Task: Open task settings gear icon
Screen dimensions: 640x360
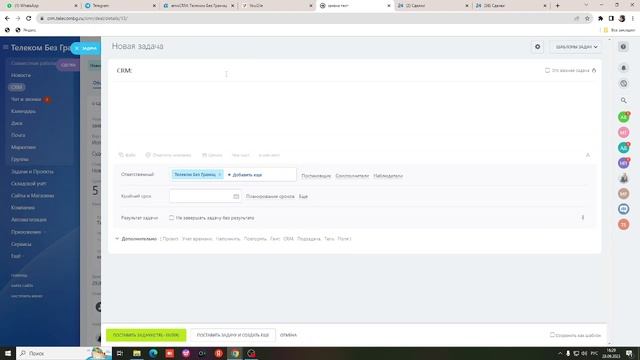Action: point(538,47)
